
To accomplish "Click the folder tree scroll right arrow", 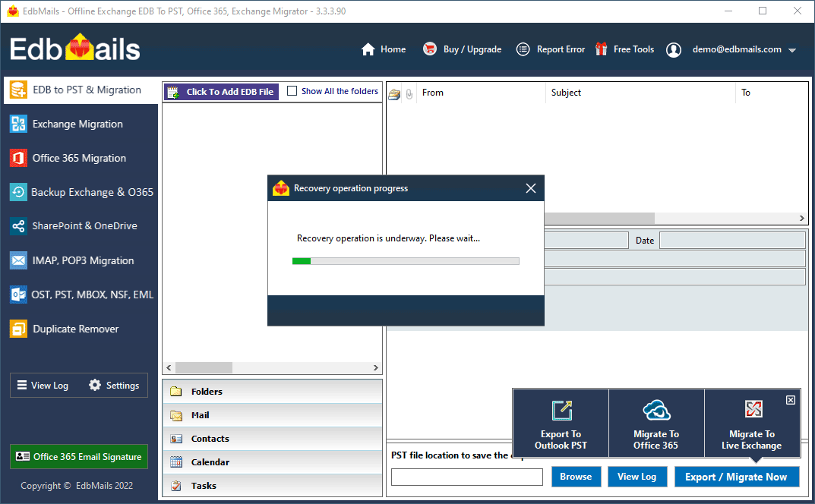I will pyautogui.click(x=376, y=367).
